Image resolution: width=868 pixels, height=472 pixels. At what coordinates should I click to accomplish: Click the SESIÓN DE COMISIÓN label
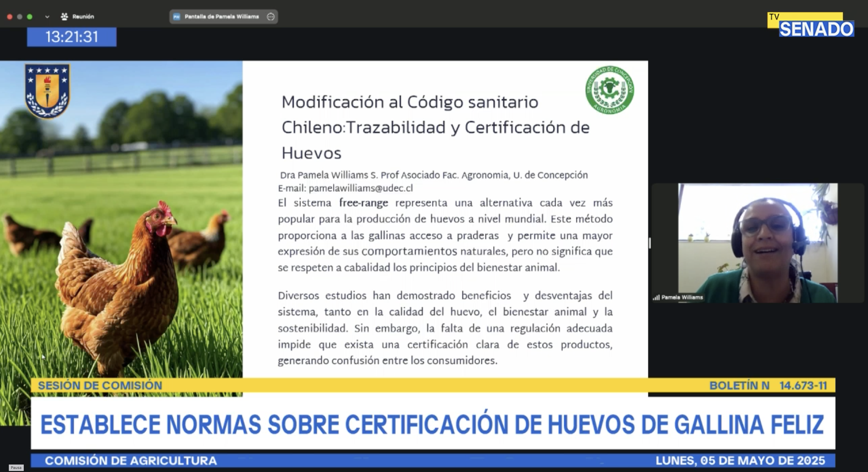100,385
